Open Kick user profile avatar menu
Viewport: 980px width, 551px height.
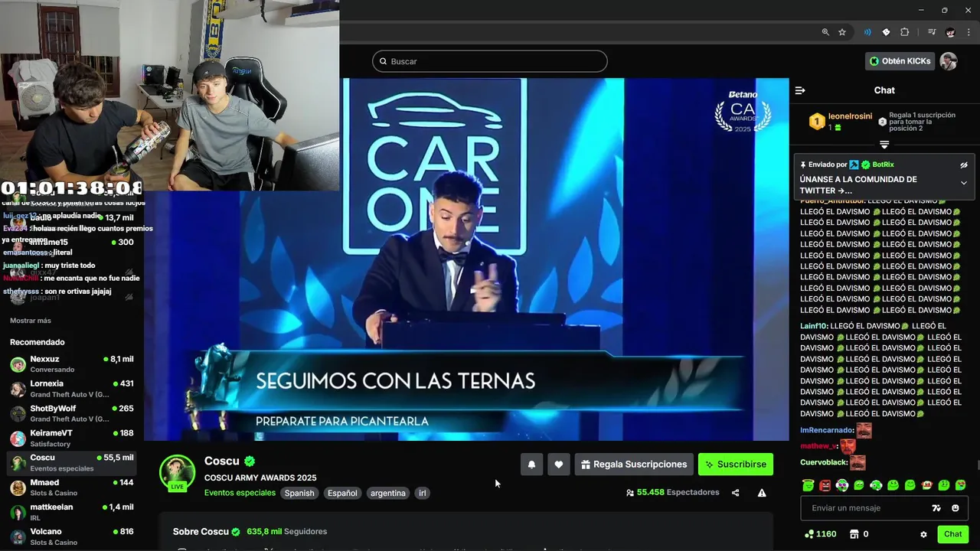coord(949,61)
